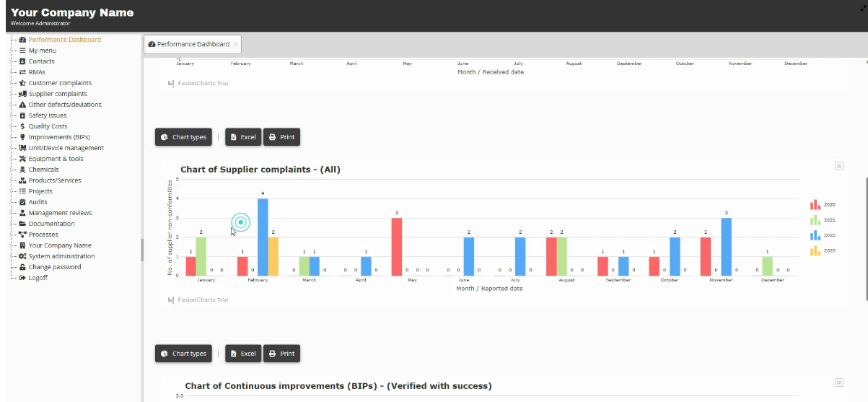Click the 'Month / Reported date' axis label
Viewport: 868px width, 402px height.
coord(489,289)
